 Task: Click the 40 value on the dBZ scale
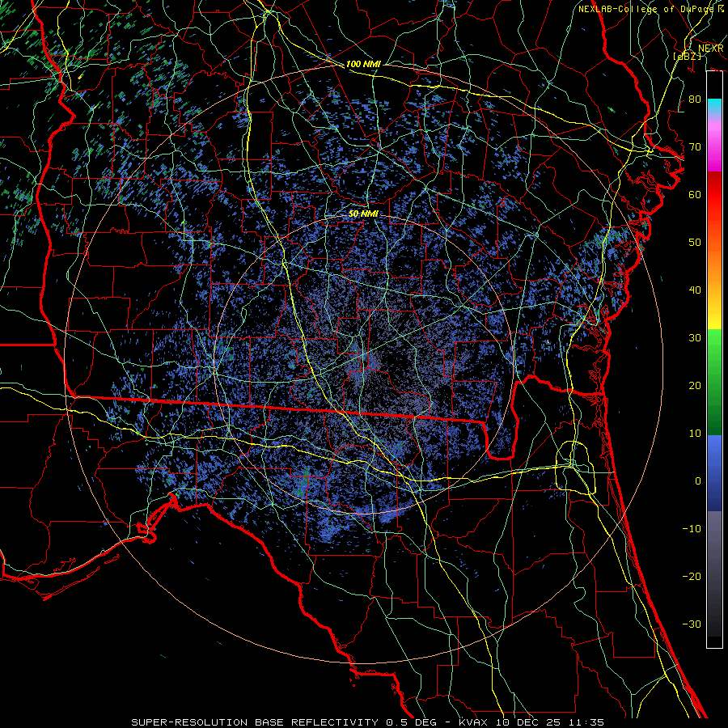tap(695, 290)
